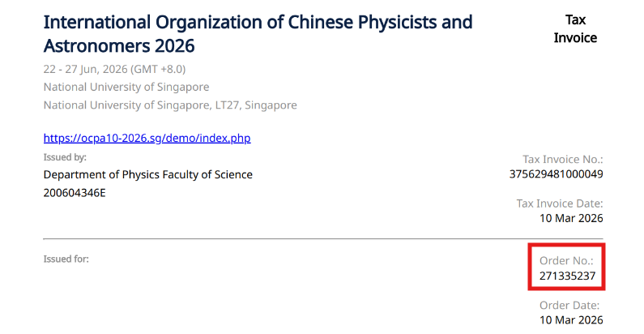This screenshot has height=334, width=644.
Task: Click the registration number 200604346E
Action: point(75,192)
